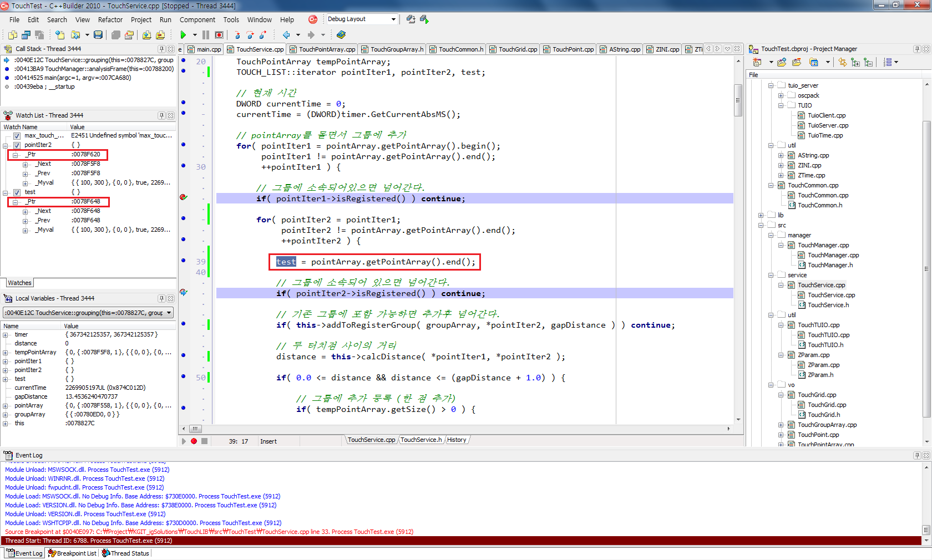Expand the oscpack folder in project tree
Image resolution: width=932 pixels, height=560 pixels.
tap(781, 95)
